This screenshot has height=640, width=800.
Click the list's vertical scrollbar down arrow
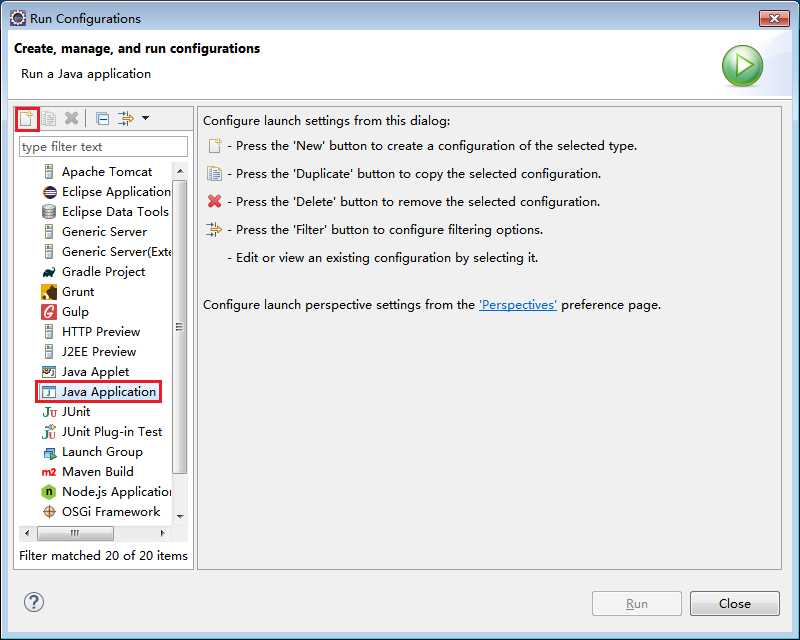coord(180,516)
